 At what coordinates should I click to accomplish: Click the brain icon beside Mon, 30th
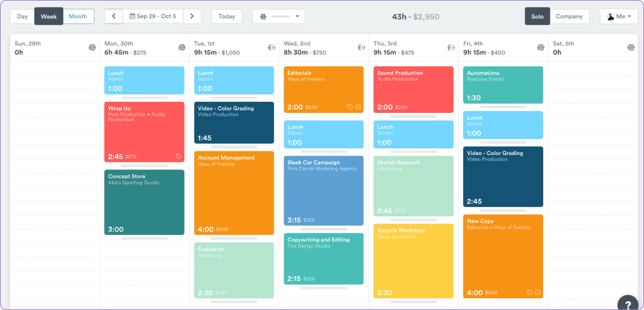[182, 47]
